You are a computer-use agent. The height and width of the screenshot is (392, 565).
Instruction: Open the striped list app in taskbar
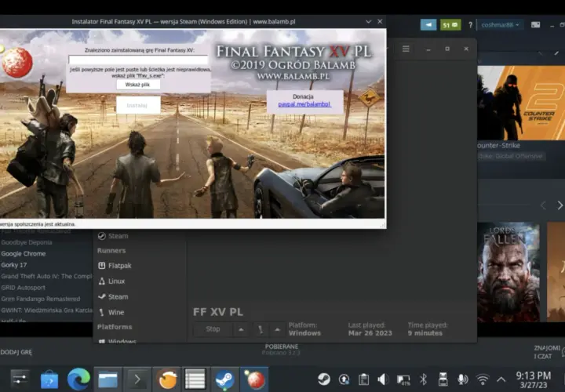(x=195, y=379)
